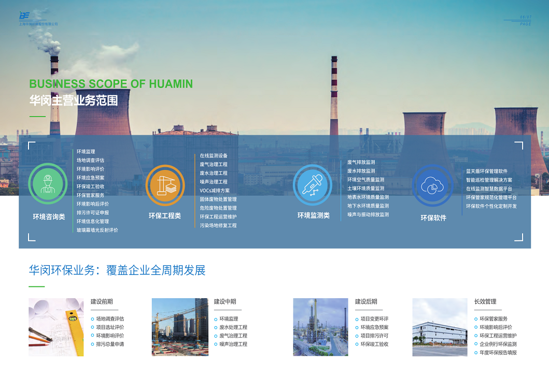The image size is (549, 392).
Task: Select 废水处理工程 under 建设中期
Action: pyautogui.click(x=233, y=327)
